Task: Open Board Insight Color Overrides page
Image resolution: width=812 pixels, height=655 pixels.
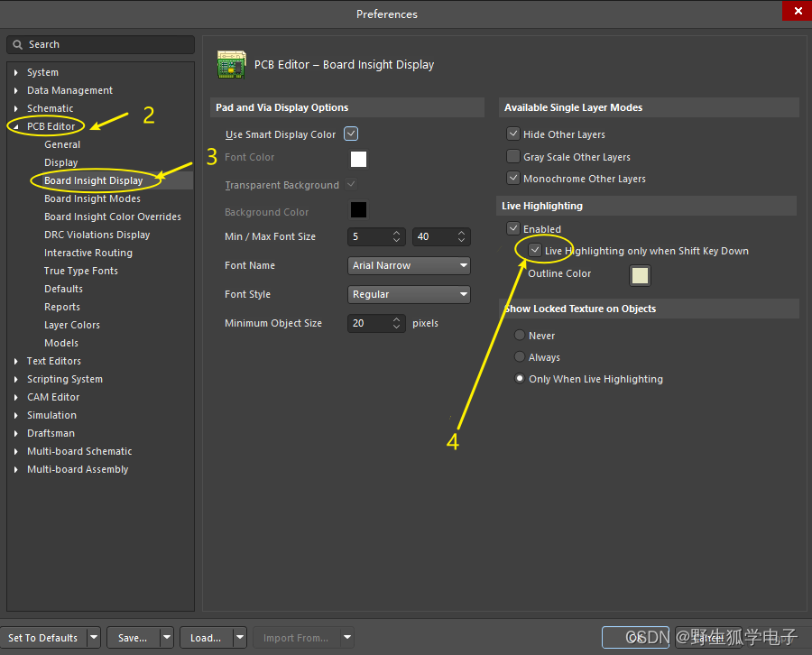Action: pyautogui.click(x=113, y=217)
